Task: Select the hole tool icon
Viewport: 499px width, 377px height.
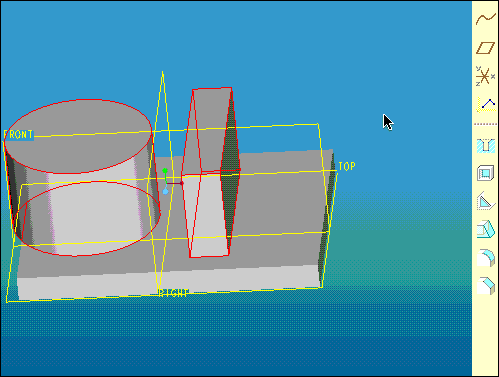Action: [485, 146]
